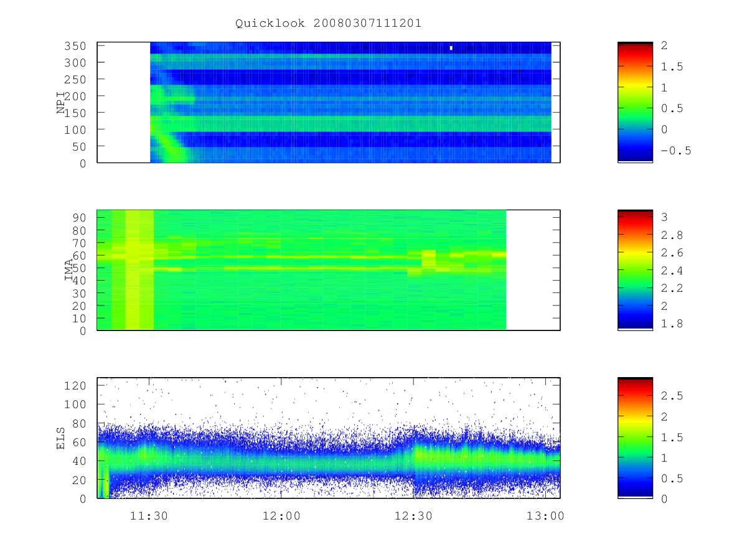
Task: Click the ELS spectrogram panel
Action: [x=329, y=438]
